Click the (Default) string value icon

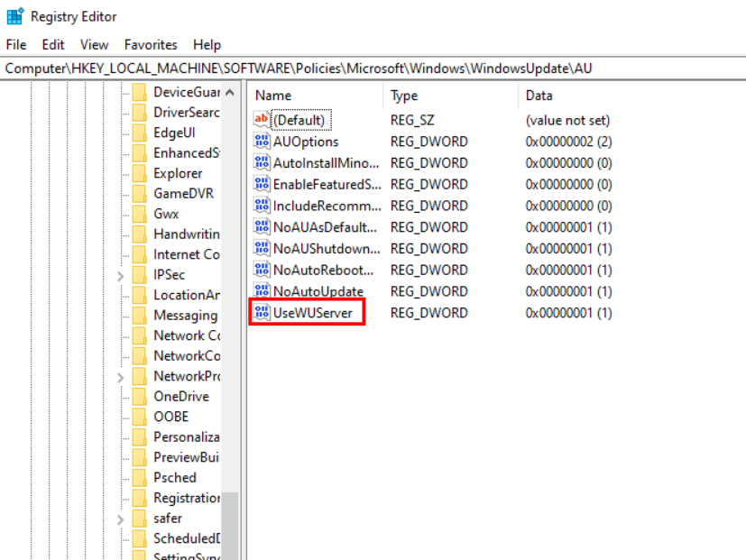(262, 120)
